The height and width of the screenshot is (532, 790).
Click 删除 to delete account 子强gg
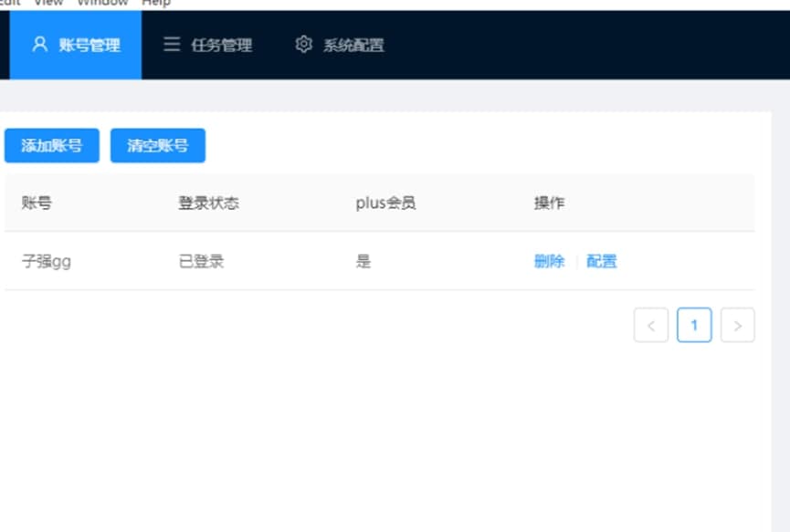pos(548,260)
